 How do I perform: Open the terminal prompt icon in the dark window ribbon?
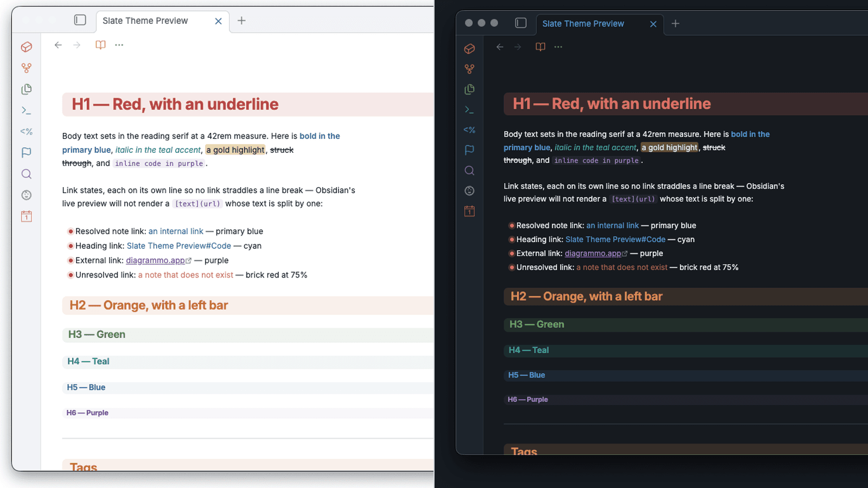(x=470, y=110)
